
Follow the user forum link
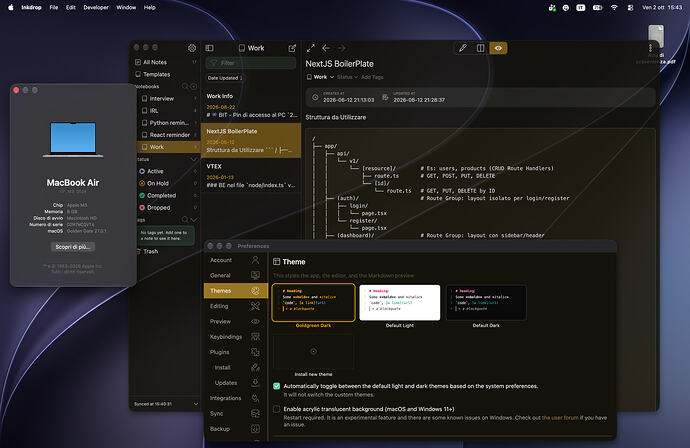pyautogui.click(x=560, y=418)
